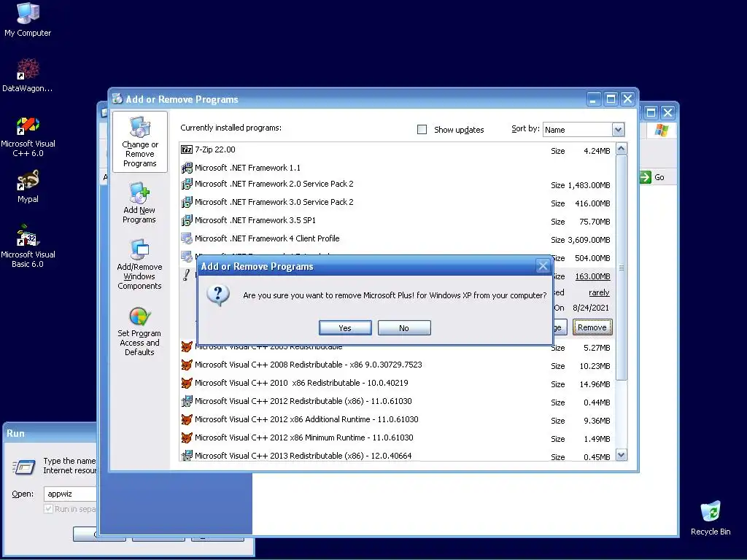The width and height of the screenshot is (747, 560).
Task: Select Visual C++ 2008 Redistributable icon
Action: [186, 365]
